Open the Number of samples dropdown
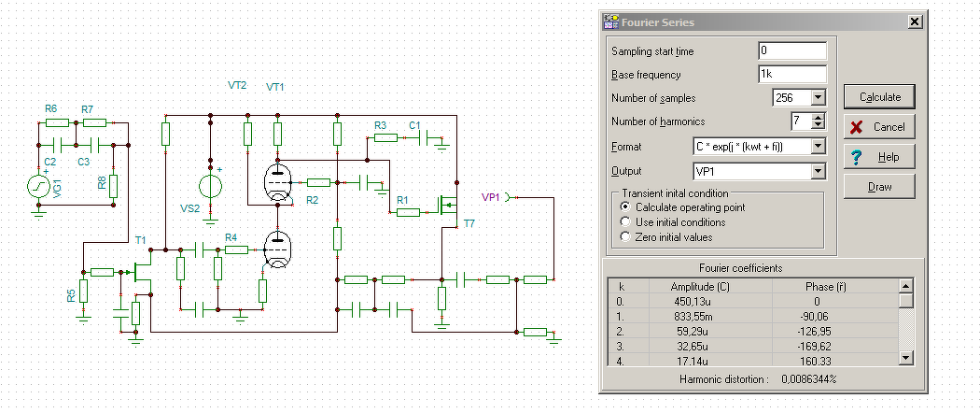Image resolution: width=980 pixels, height=413 pixels. [x=819, y=98]
